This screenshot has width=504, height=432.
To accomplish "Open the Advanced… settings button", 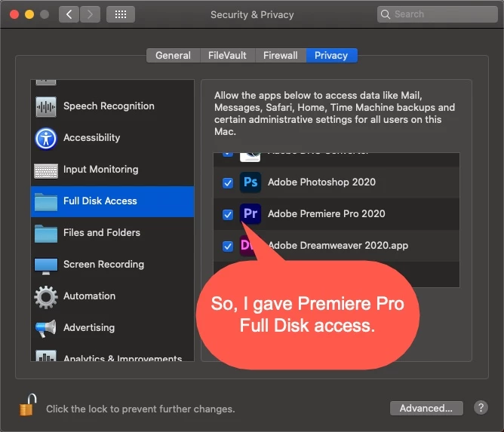I will (x=426, y=408).
